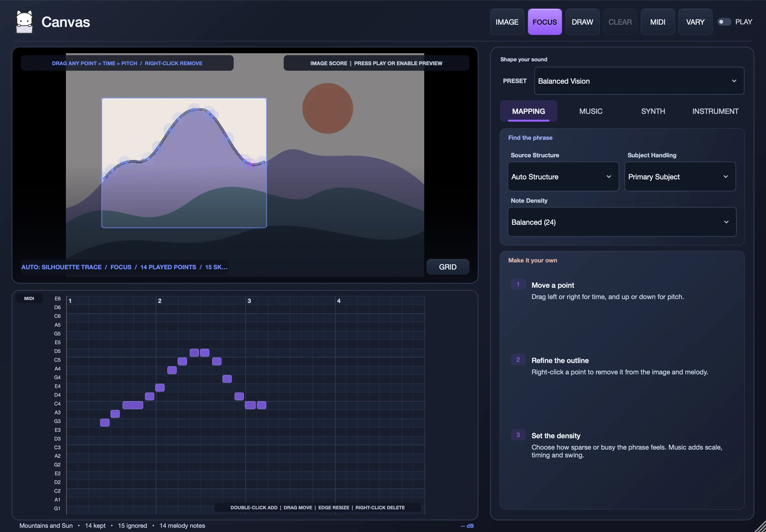Toggle the PLAY switch on

724,22
